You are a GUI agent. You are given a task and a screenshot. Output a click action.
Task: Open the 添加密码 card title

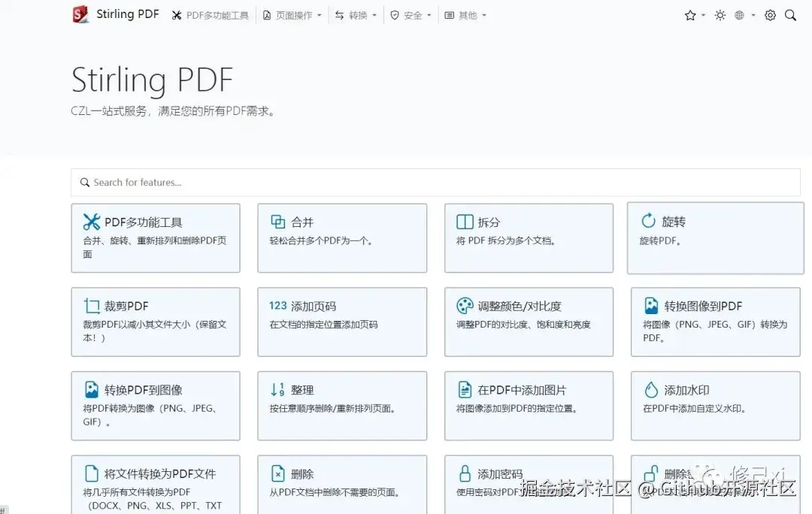(500, 474)
